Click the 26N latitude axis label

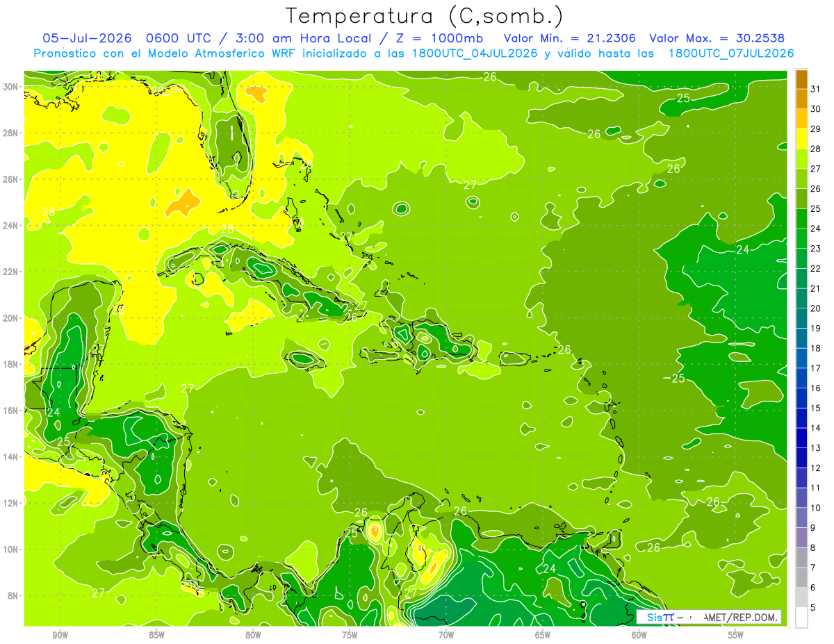pyautogui.click(x=12, y=179)
